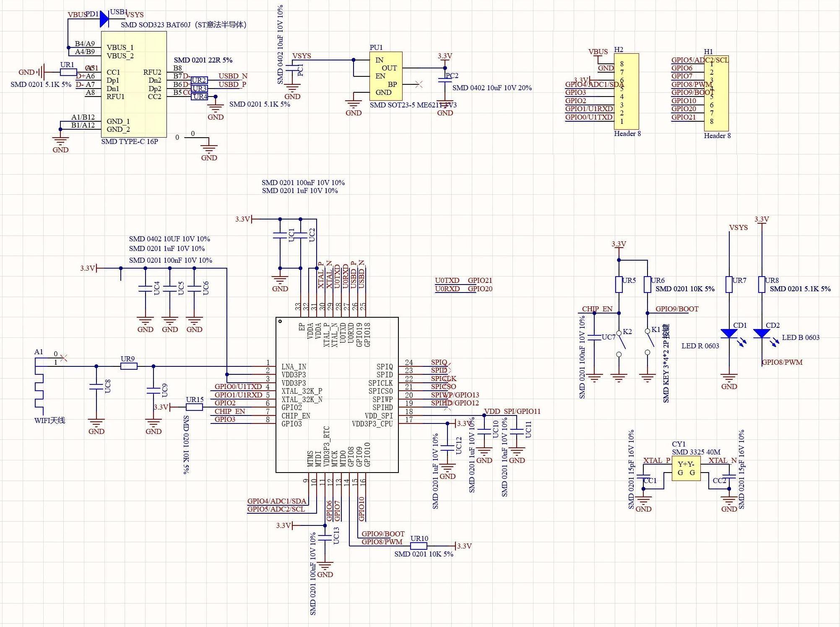Click the CY1 40M crystal component
The width and height of the screenshot is (840, 627).
(x=686, y=468)
